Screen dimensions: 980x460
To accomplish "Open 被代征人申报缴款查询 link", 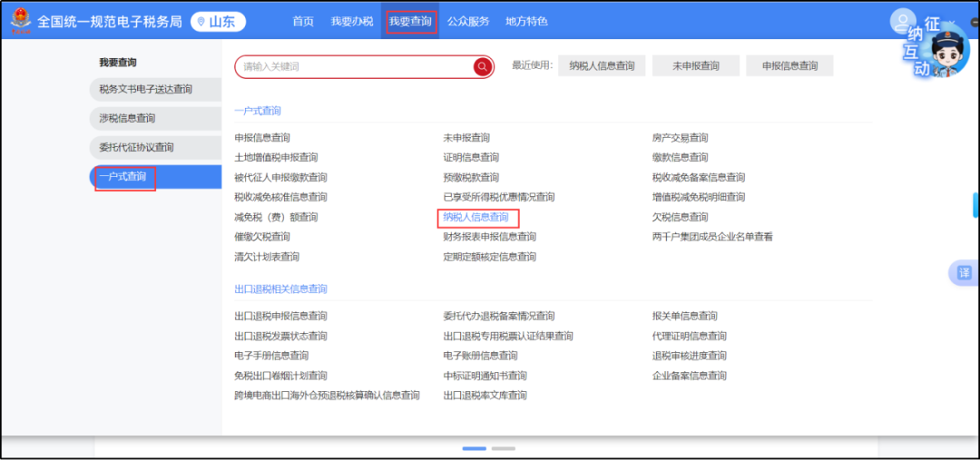I will tap(280, 178).
